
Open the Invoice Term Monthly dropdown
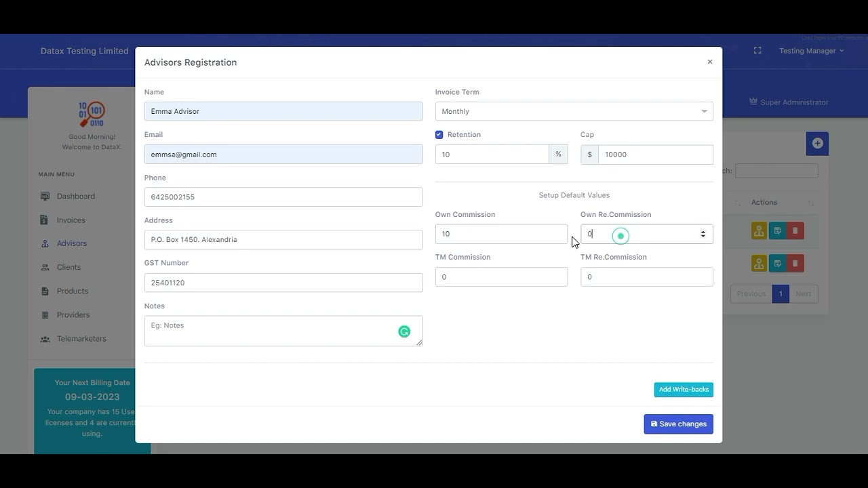tap(574, 111)
